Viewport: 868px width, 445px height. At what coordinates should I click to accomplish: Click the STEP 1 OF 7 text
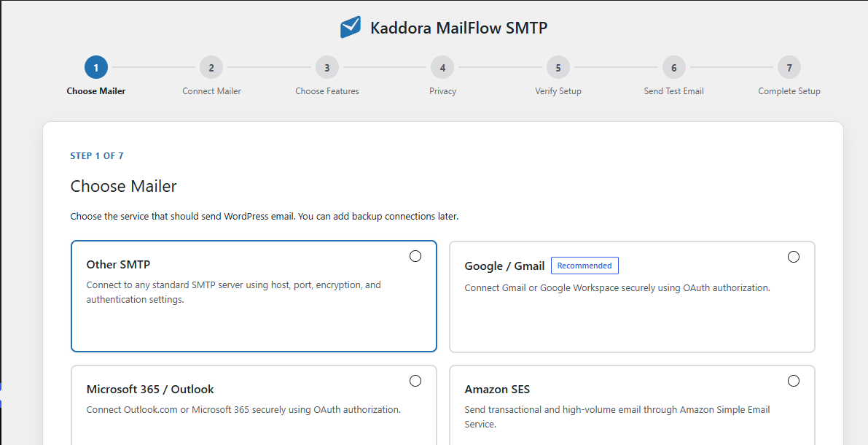pyautogui.click(x=97, y=155)
